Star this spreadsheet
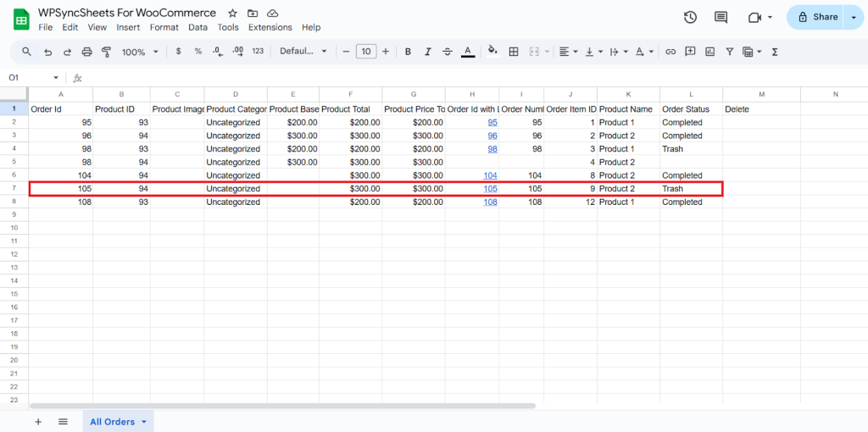 (232, 14)
